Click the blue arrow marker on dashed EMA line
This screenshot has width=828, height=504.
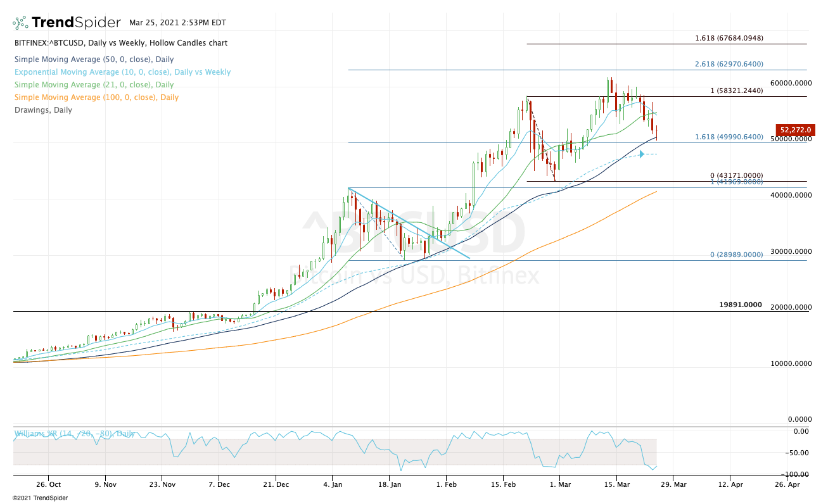(642, 154)
